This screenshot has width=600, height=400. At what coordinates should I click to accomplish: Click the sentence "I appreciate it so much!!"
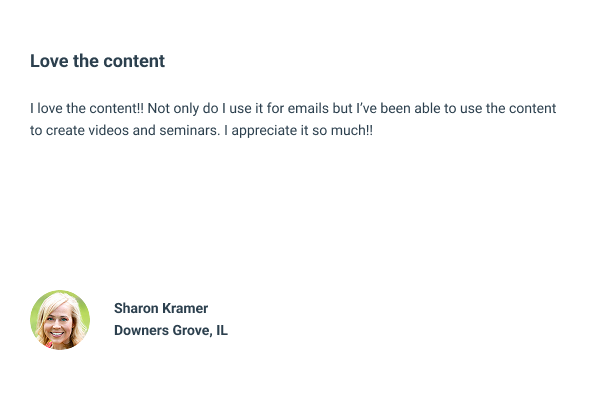296,131
